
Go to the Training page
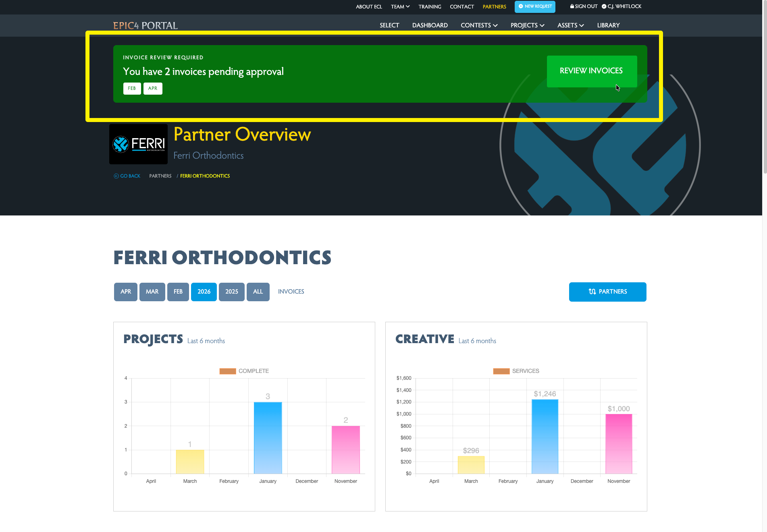430,7
